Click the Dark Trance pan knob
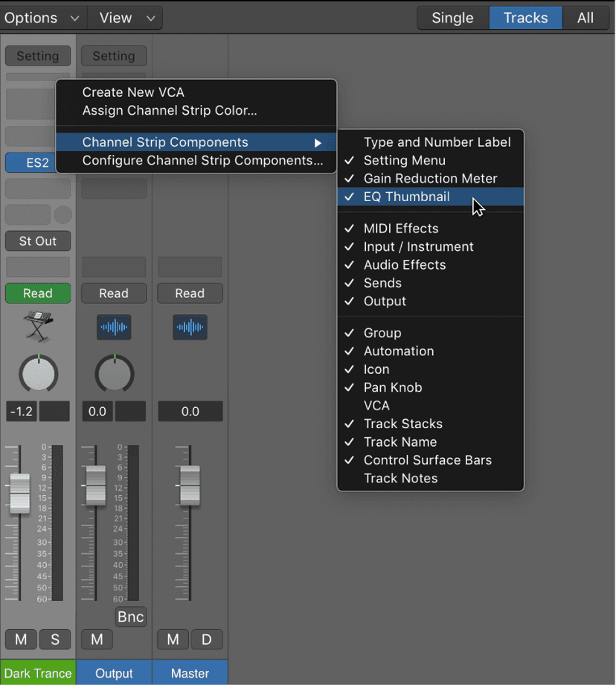 pyautogui.click(x=39, y=374)
